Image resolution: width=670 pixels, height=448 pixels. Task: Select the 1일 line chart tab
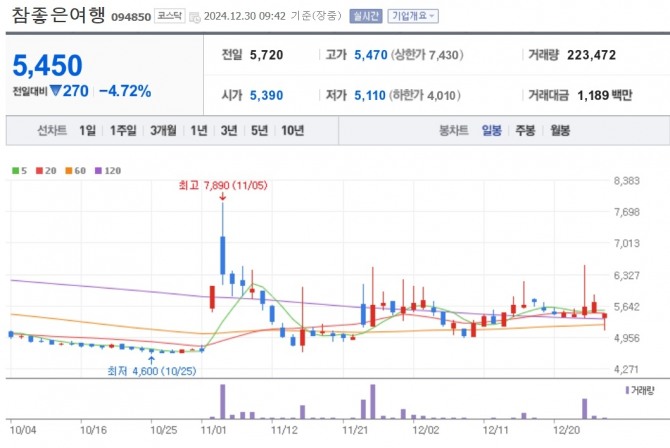(88, 130)
